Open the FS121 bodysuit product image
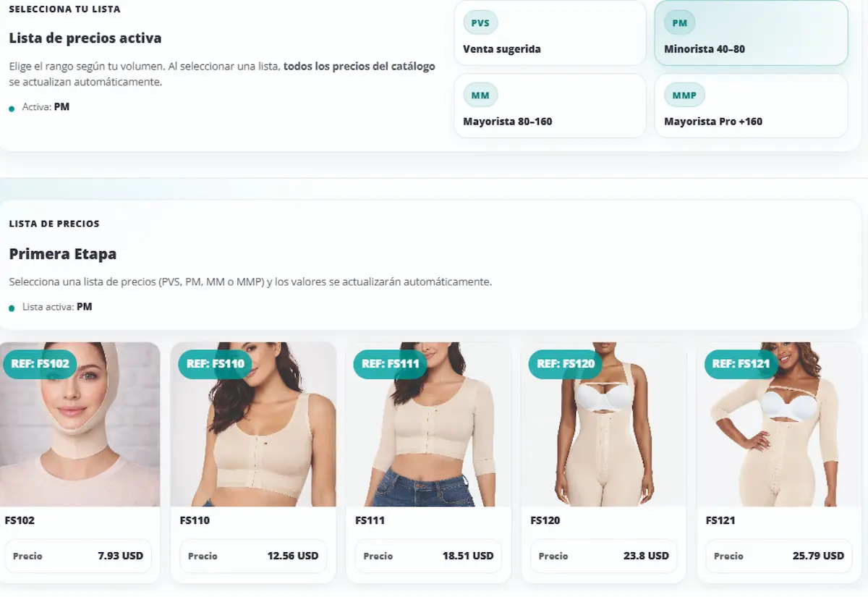 click(780, 424)
